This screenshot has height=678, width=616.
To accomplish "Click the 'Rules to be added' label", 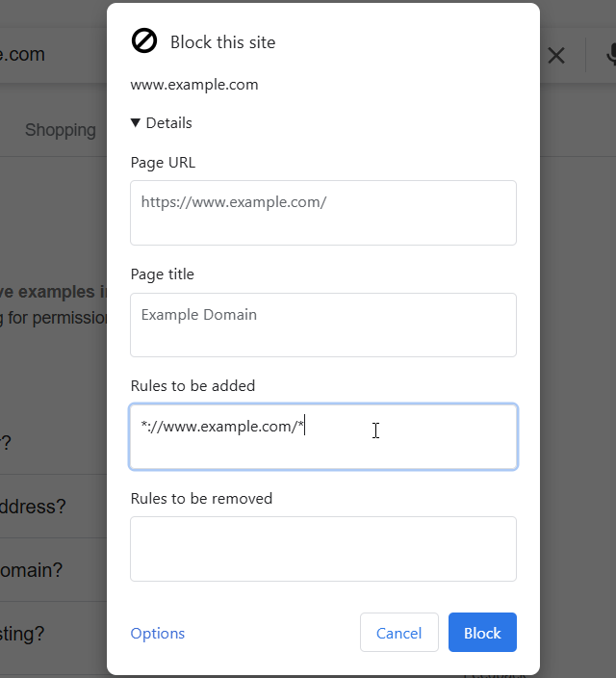I will pos(192,386).
